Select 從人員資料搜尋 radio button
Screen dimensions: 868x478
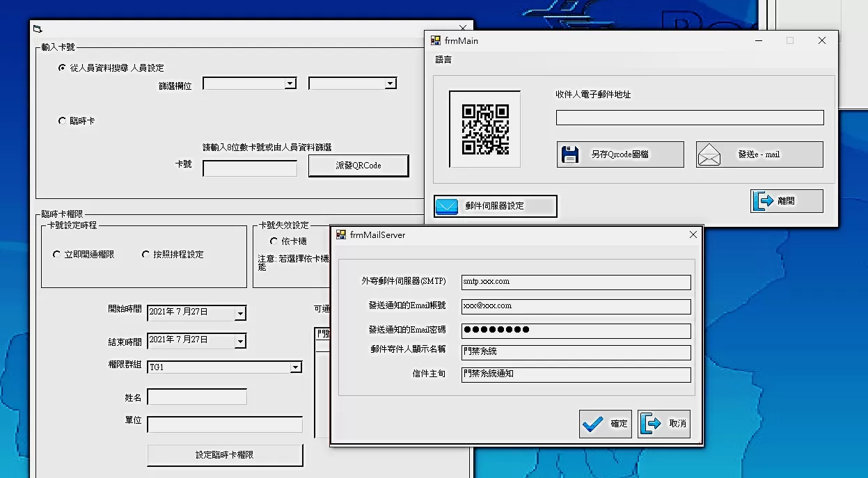pyautogui.click(x=62, y=67)
